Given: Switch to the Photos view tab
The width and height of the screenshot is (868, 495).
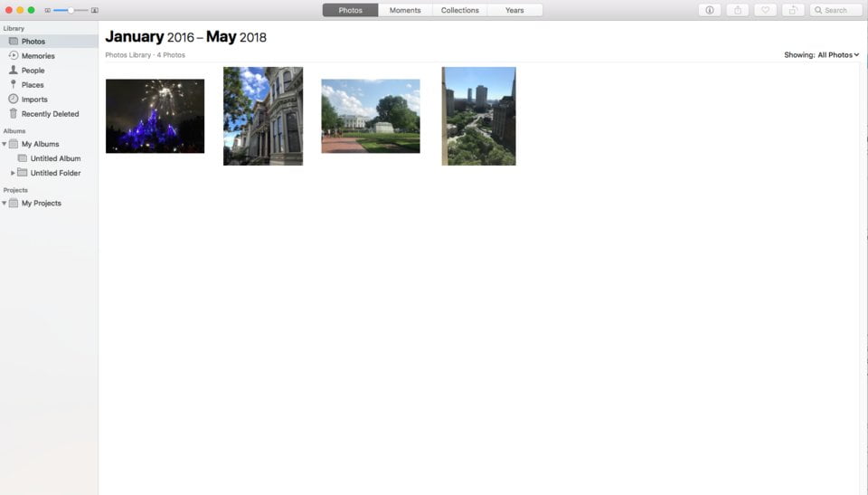Looking at the screenshot, I should [351, 10].
